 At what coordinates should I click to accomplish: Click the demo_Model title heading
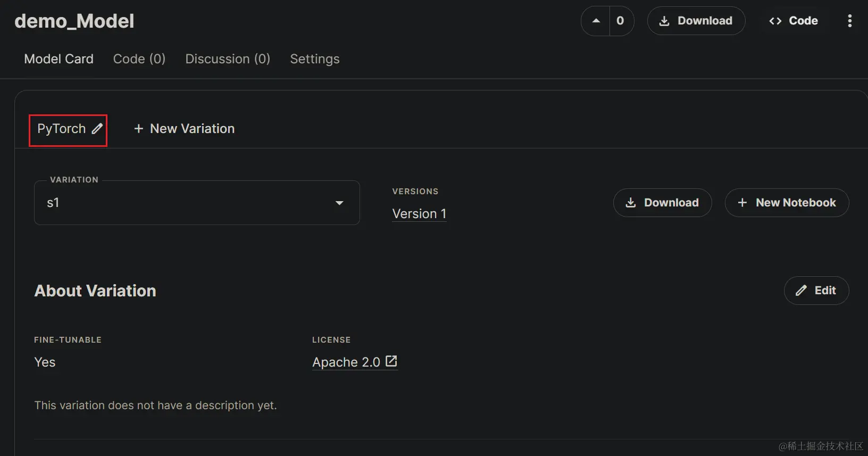pos(74,21)
